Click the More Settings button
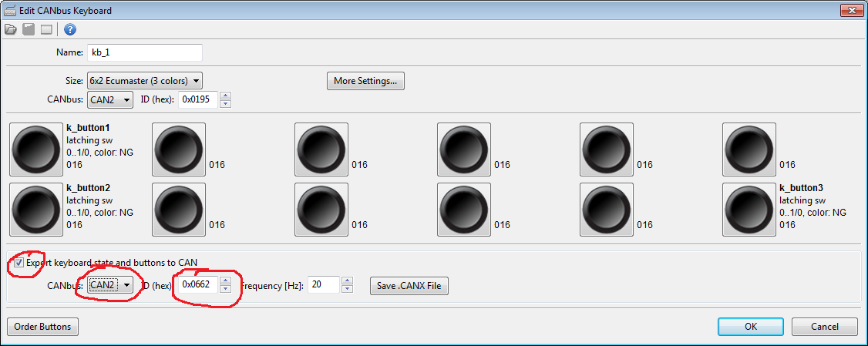Image resolution: width=868 pixels, height=346 pixels. (365, 81)
